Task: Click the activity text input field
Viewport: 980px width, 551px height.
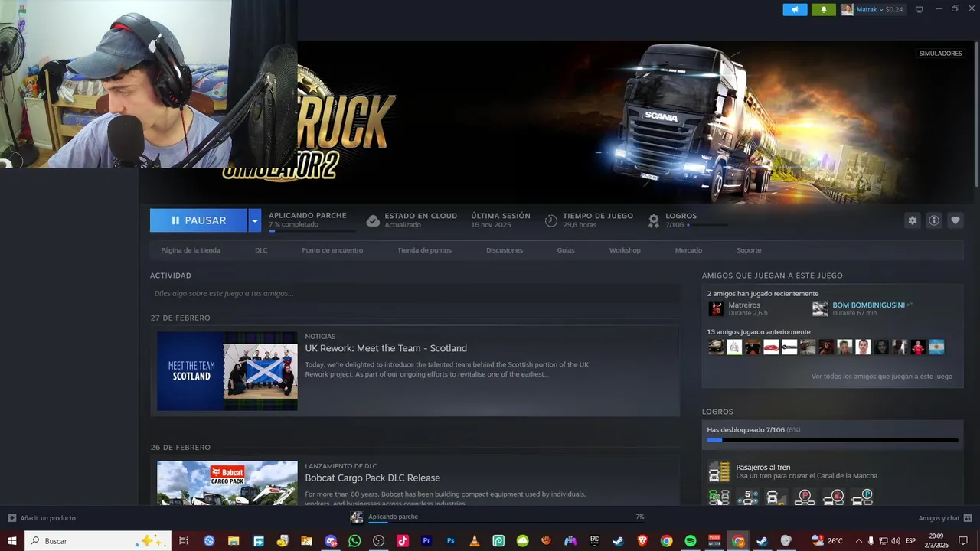Action: (415, 293)
